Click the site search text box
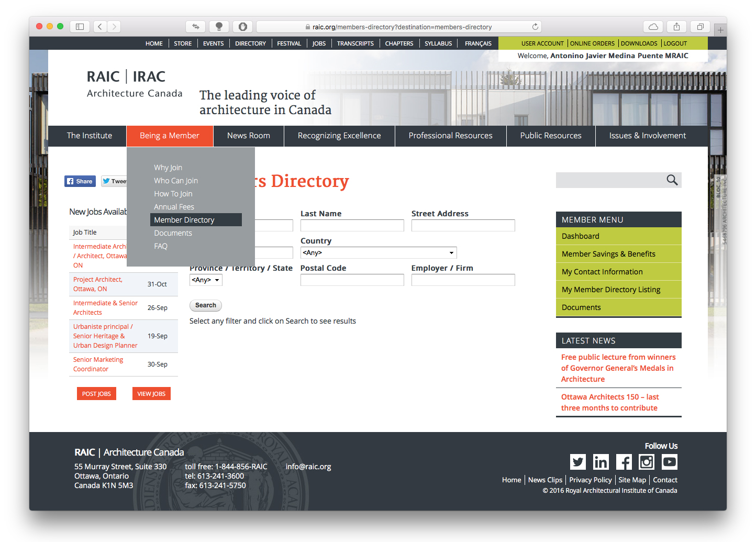 pos(610,180)
